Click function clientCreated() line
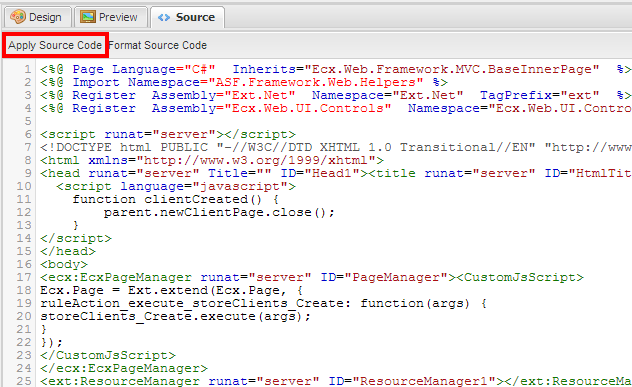This screenshot has height=387, width=632. click(176, 199)
